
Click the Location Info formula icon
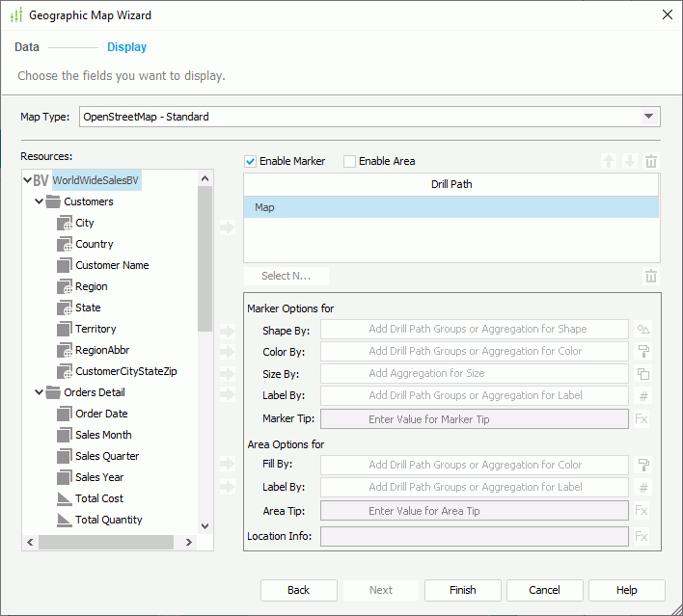tap(642, 536)
